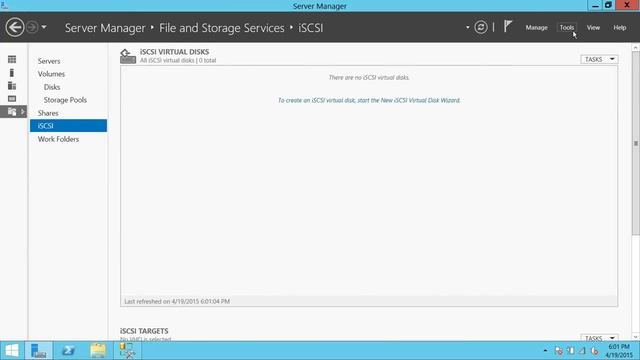Open the View menu

pos(593,27)
